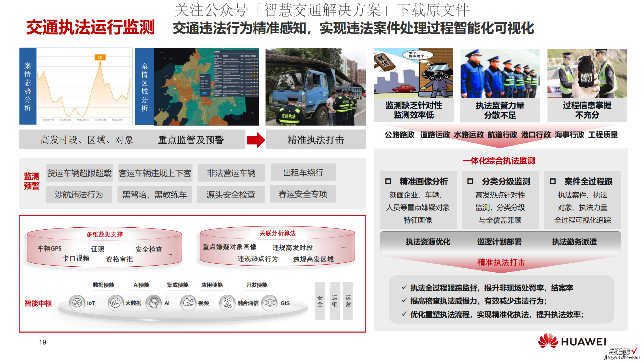Click 执法资源优化 in grey bar
This screenshot has height=362, width=644.
(x=428, y=242)
